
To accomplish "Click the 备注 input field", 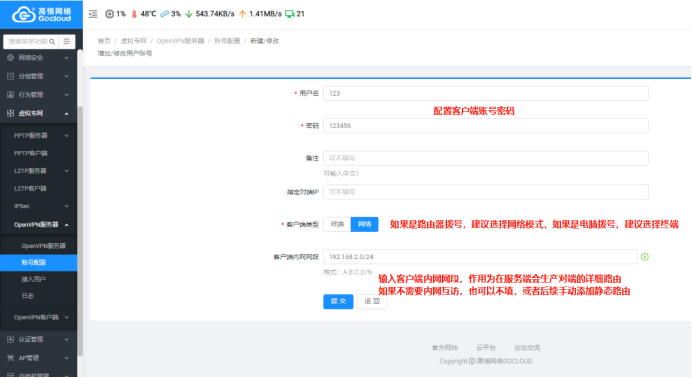I will point(486,158).
